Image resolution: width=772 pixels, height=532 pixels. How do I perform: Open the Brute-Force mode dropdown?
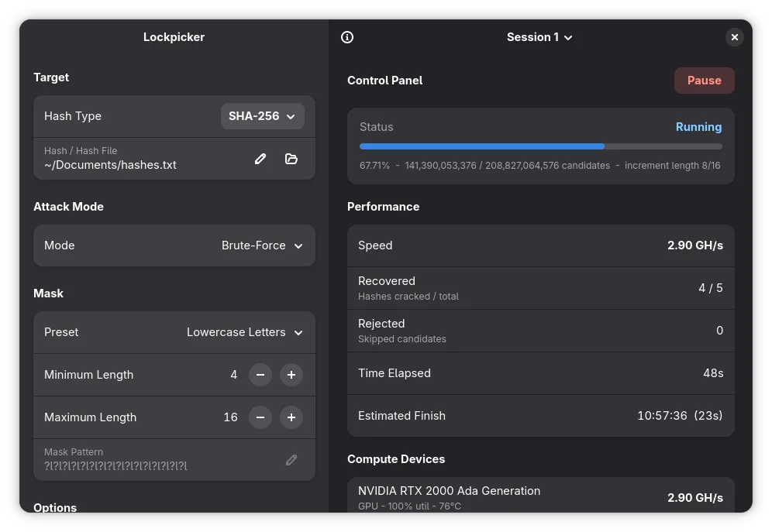pos(262,245)
